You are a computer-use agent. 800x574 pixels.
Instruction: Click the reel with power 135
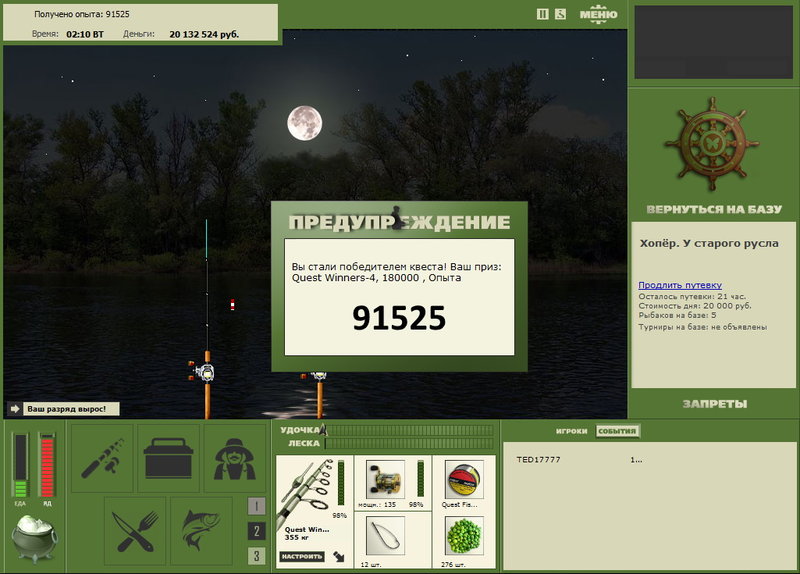[385, 480]
